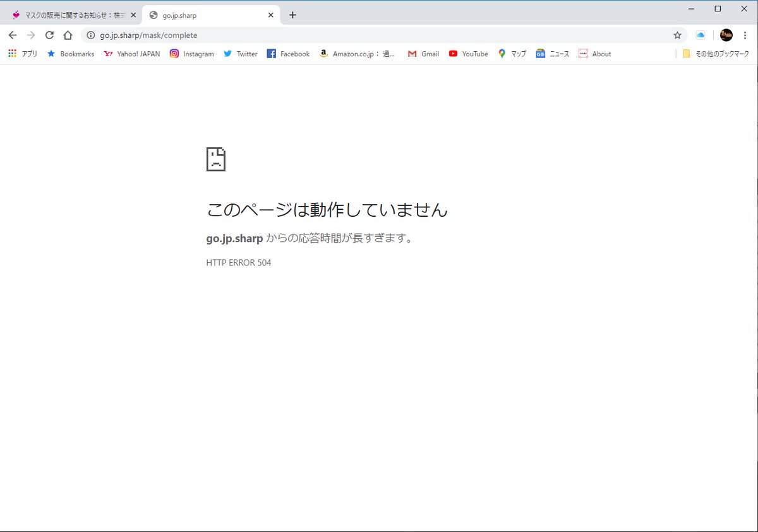Screen dimensions: 758x532
Task: Close the go.jp.sharp tab
Action: click(x=271, y=15)
